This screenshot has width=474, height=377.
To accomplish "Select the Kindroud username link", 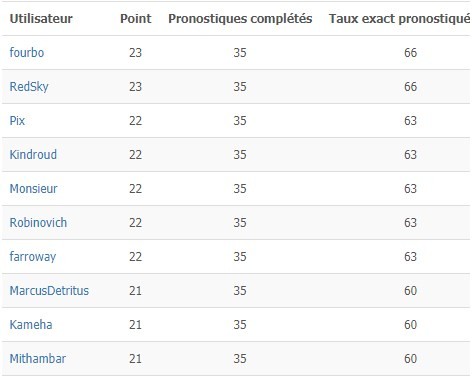I will click(x=33, y=155).
